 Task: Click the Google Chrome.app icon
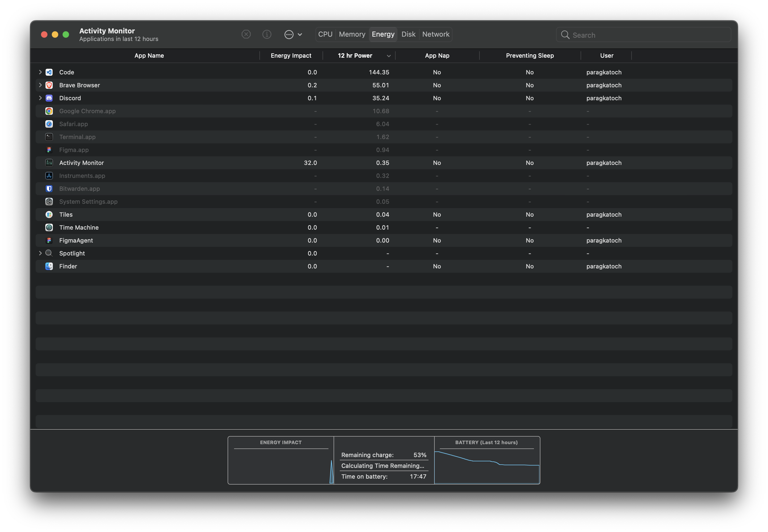pos(49,111)
